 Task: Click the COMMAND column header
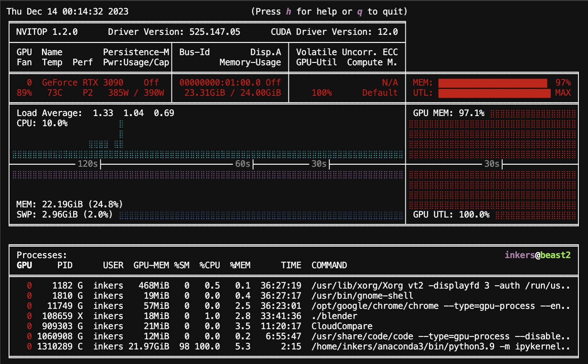click(329, 265)
